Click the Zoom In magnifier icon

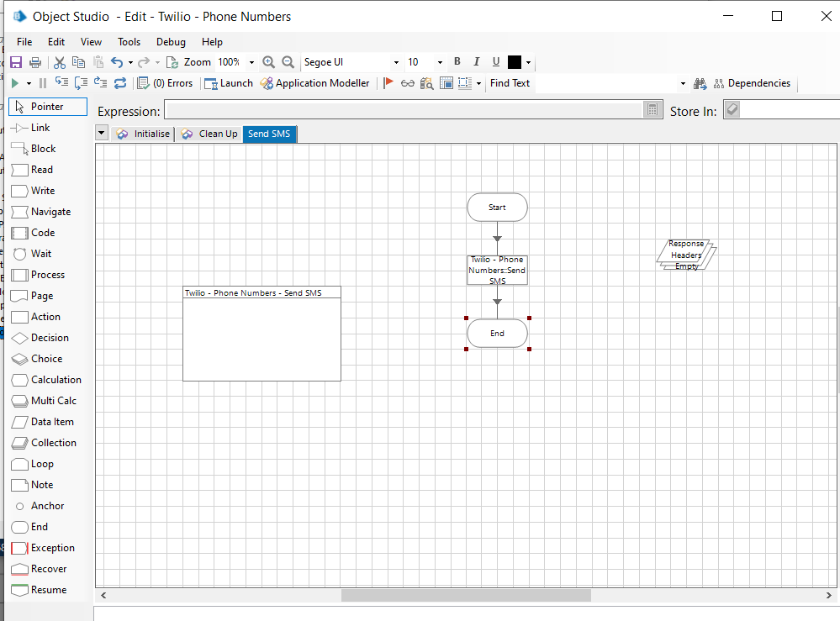point(269,62)
